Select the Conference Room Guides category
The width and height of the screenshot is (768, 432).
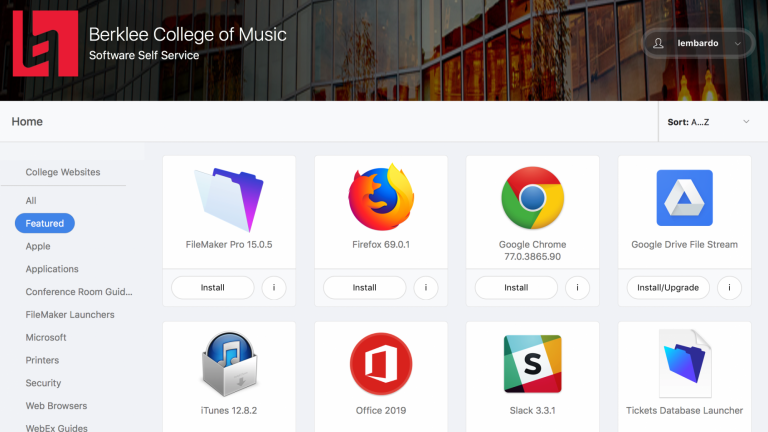tap(79, 291)
